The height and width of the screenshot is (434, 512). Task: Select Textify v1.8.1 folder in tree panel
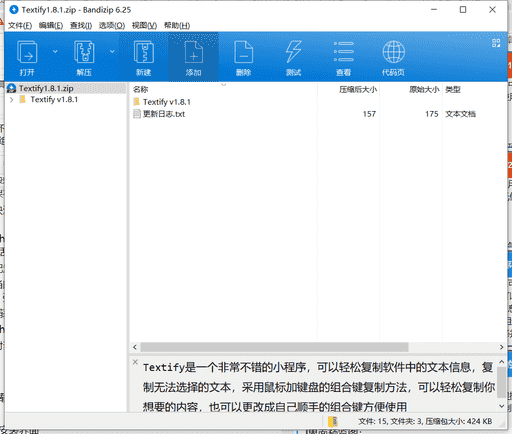(x=54, y=99)
